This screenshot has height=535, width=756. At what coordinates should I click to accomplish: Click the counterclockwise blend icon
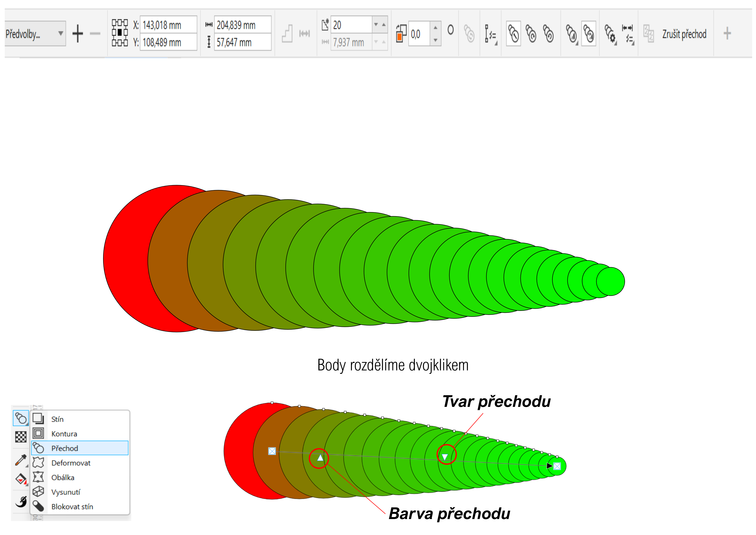click(548, 34)
